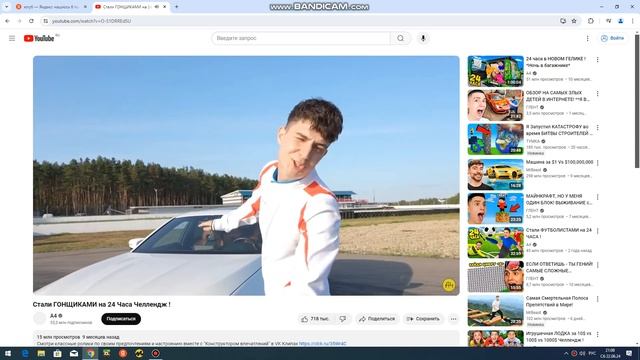The height and width of the screenshot is (360, 640).
Task: Open the Bandicam recorder taskbar icon
Action: (x=156, y=353)
